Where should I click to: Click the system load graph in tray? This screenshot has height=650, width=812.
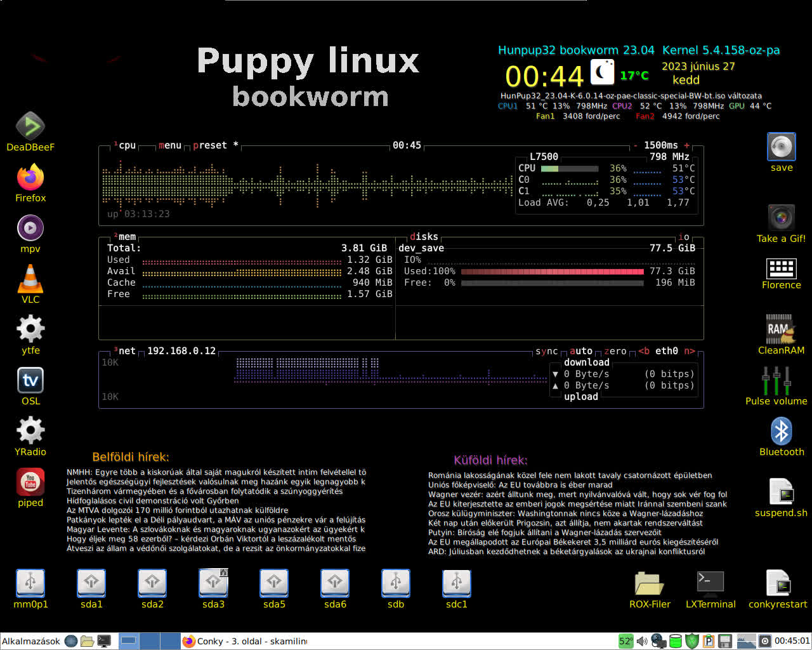point(746,641)
